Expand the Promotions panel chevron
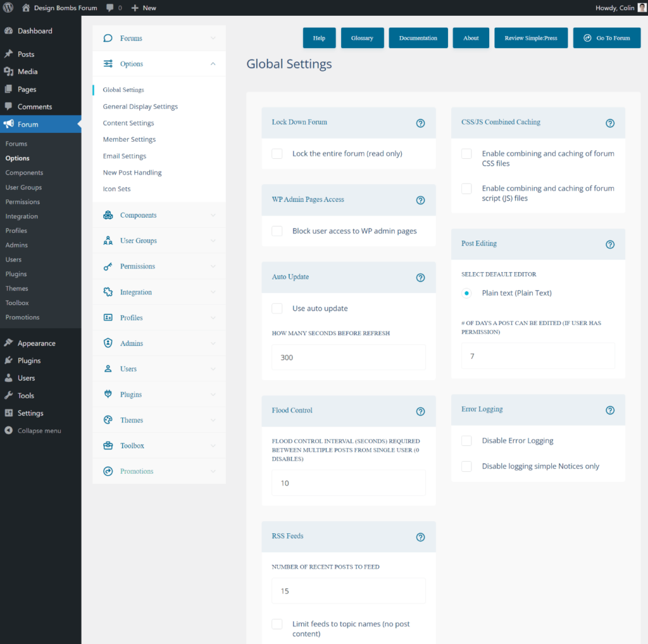Screen dimensions: 648x644 [213, 471]
